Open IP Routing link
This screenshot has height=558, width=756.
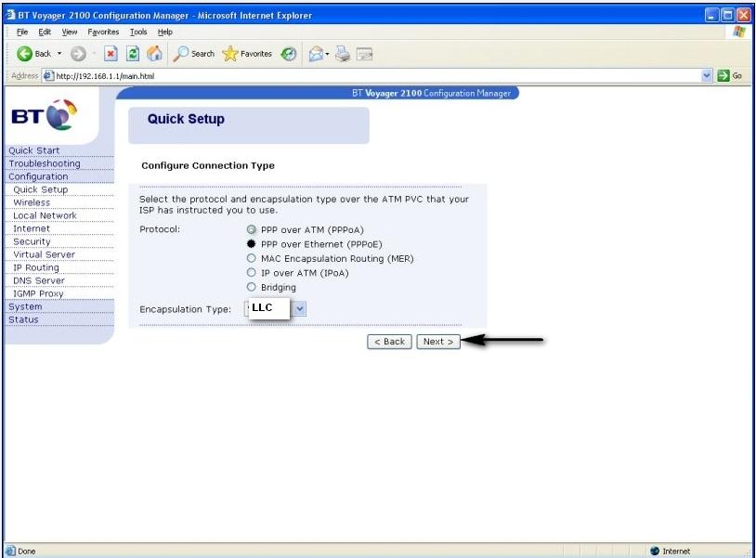point(36,267)
